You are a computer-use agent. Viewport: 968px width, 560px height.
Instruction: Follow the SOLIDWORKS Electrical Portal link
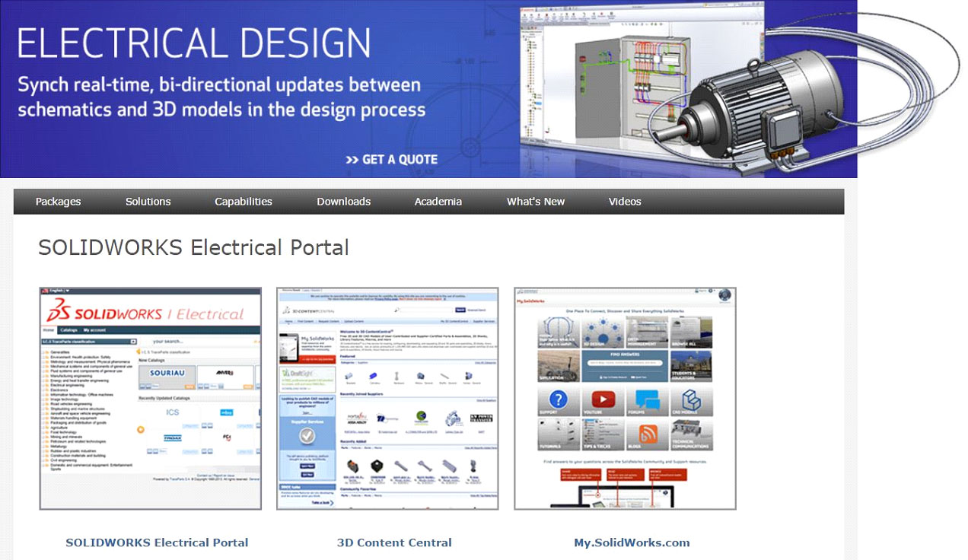pyautogui.click(x=157, y=542)
